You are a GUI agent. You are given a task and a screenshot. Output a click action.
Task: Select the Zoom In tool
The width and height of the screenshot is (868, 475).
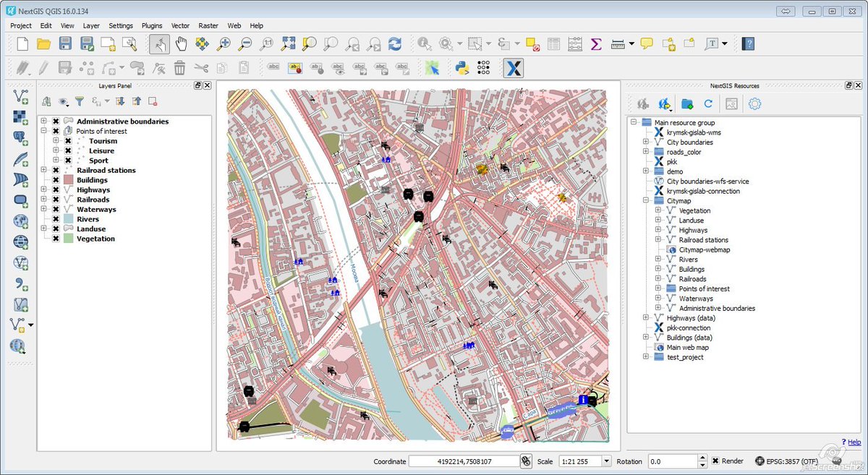pos(224,43)
